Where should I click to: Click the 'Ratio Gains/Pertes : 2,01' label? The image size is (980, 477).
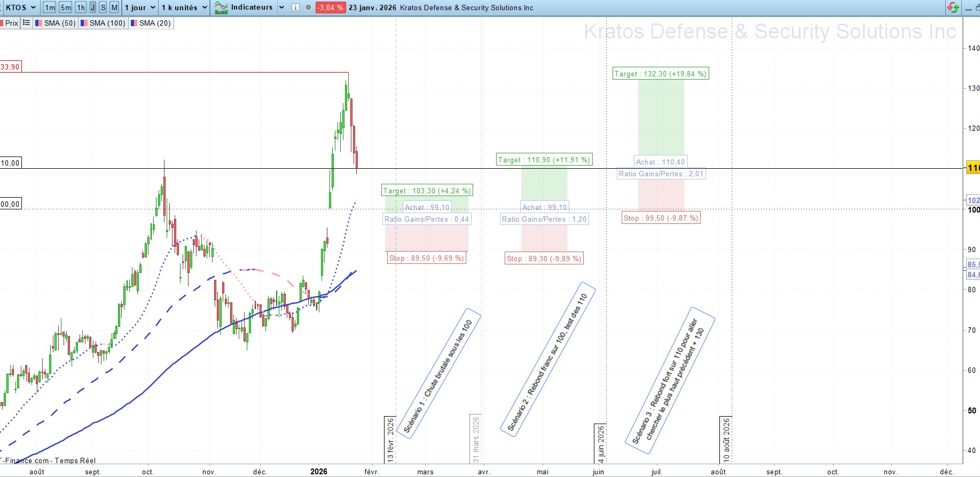click(x=661, y=174)
